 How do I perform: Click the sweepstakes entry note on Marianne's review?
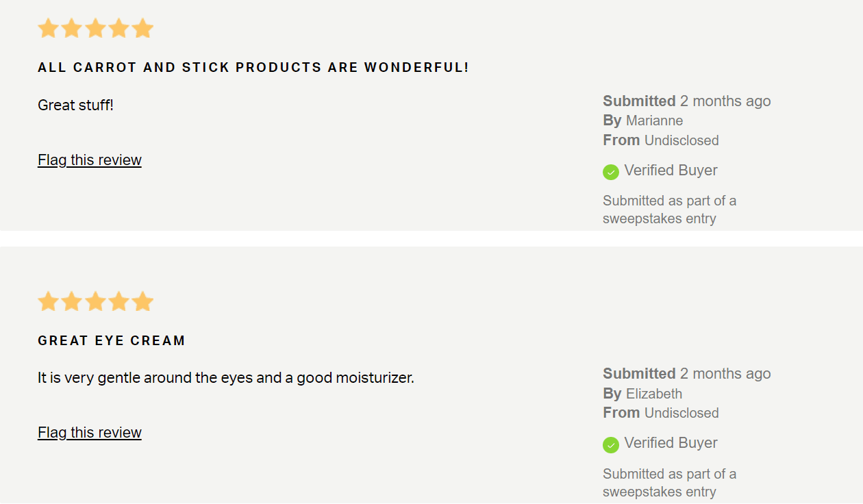point(669,210)
